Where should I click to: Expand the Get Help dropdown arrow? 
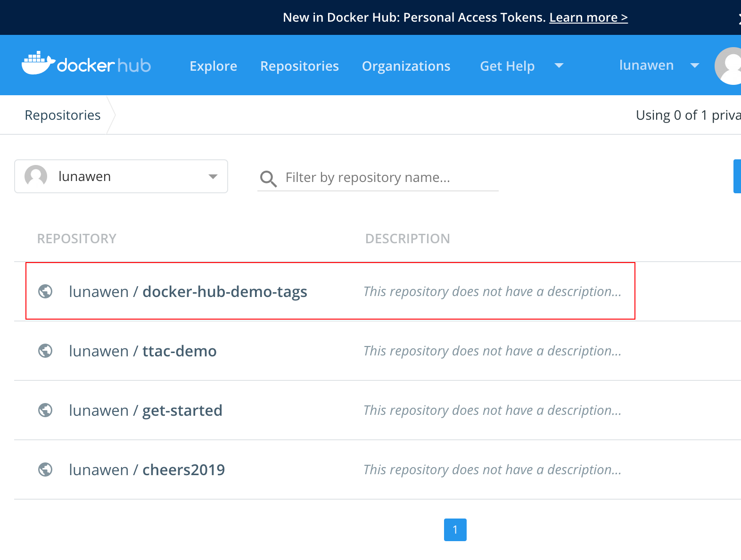coord(559,66)
